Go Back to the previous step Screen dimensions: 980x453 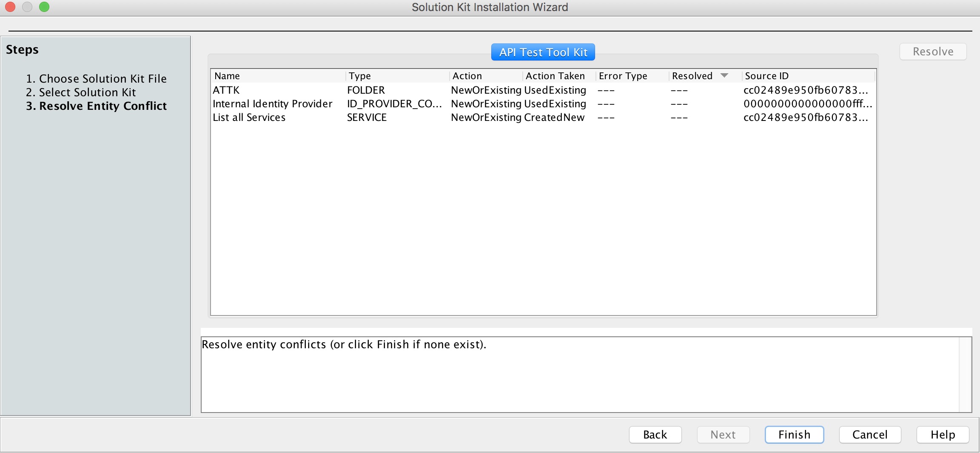click(655, 435)
